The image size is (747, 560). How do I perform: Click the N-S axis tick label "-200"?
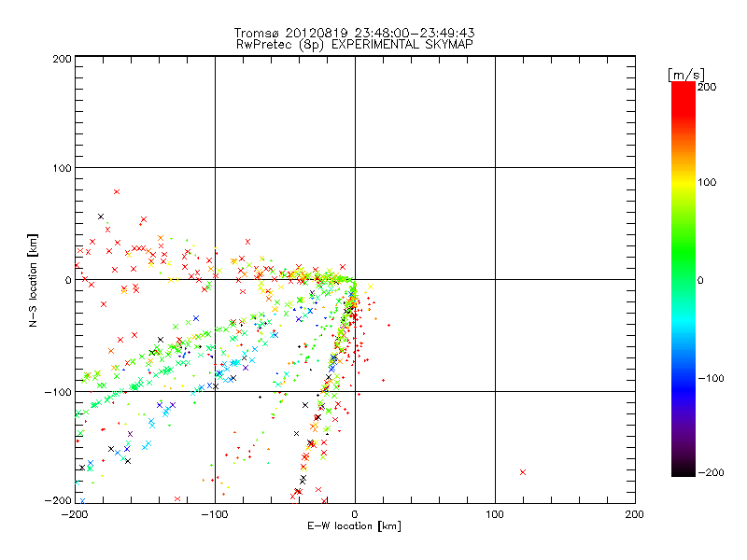tap(58, 500)
